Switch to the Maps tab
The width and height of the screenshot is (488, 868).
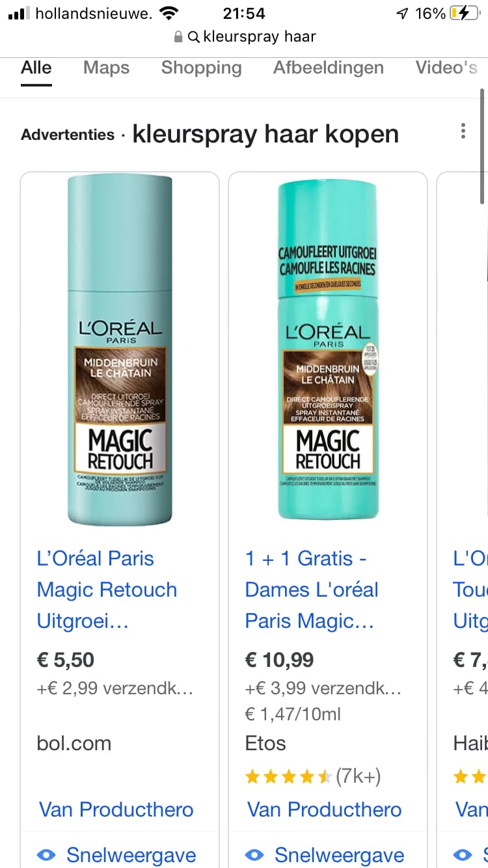[x=106, y=68]
